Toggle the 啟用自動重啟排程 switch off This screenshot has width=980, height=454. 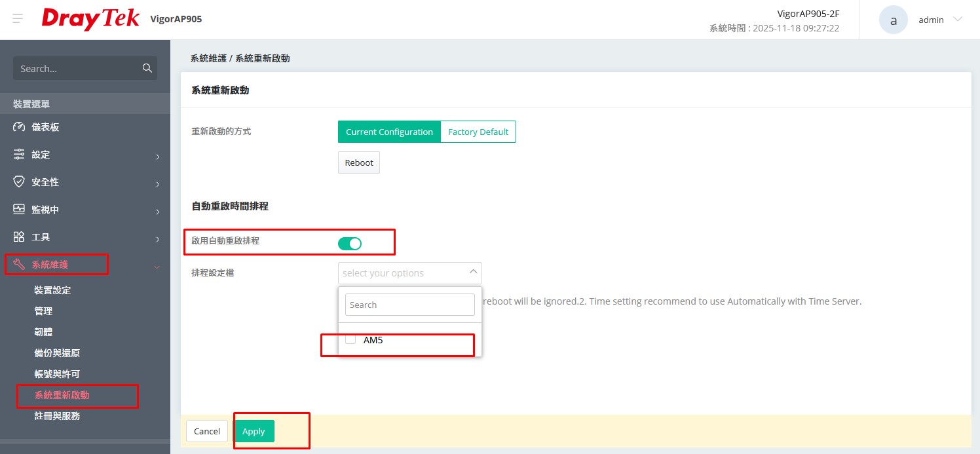[x=350, y=244]
